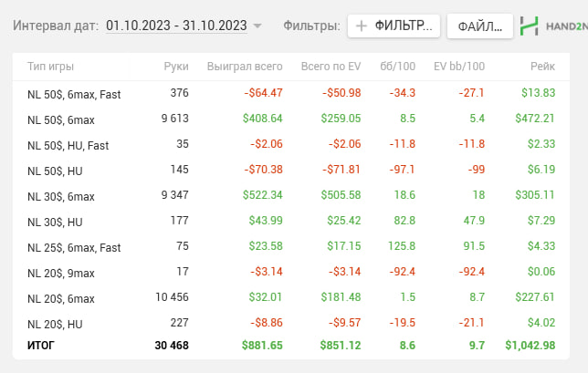Select the NL 25$, 6max, Fast row
588x373 pixels.
(x=74, y=246)
